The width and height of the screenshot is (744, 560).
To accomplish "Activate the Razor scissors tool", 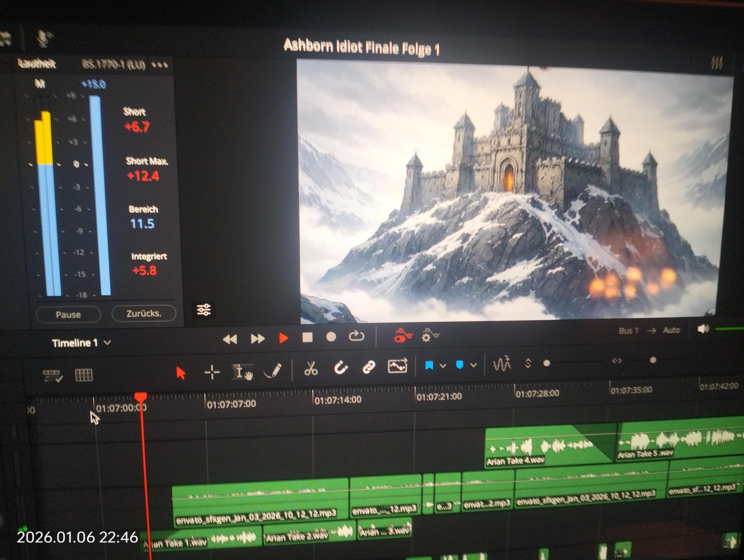I will point(311,368).
